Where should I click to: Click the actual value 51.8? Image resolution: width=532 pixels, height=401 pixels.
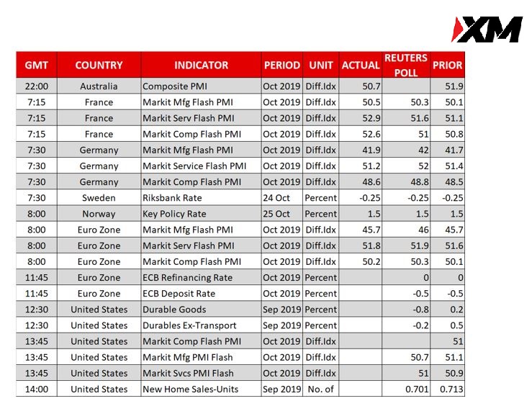tap(361, 245)
